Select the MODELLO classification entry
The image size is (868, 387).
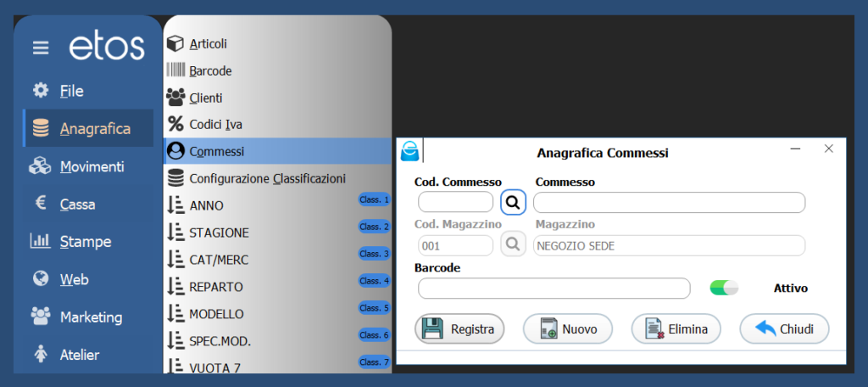point(277,314)
